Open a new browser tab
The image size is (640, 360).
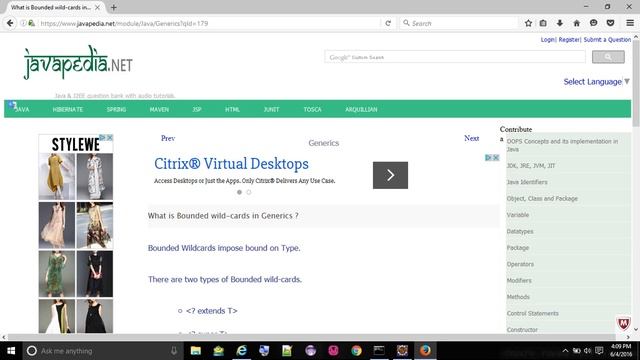[x=113, y=7]
